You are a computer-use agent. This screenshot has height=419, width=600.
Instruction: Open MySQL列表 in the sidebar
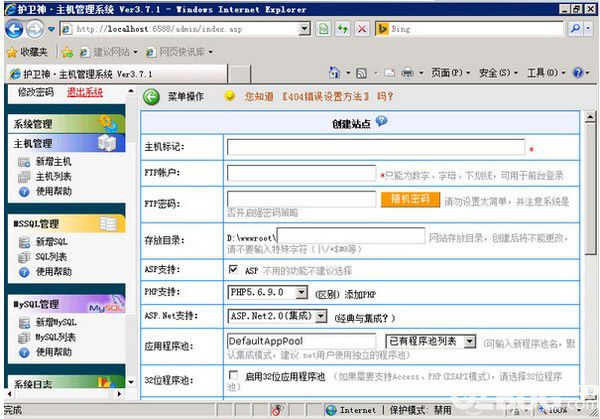point(55,337)
